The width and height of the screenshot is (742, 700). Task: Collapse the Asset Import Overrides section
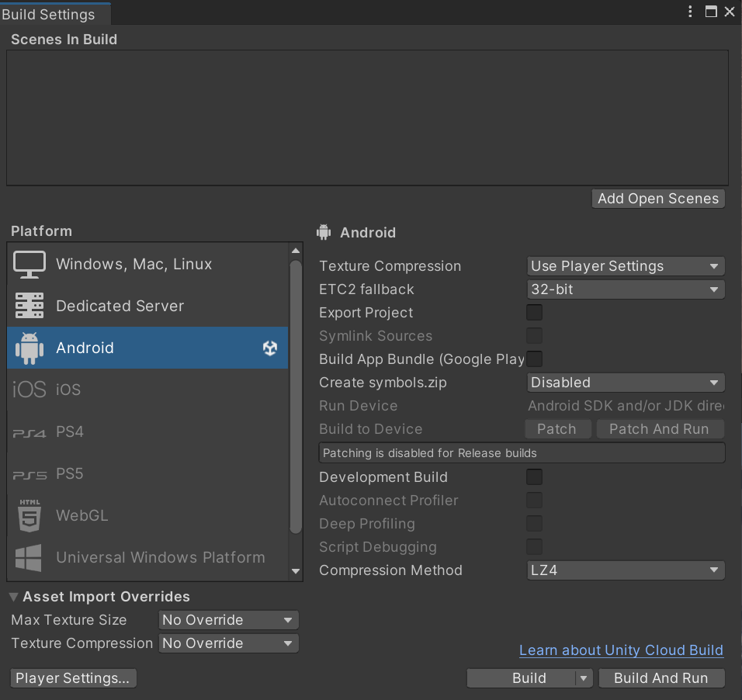14,597
